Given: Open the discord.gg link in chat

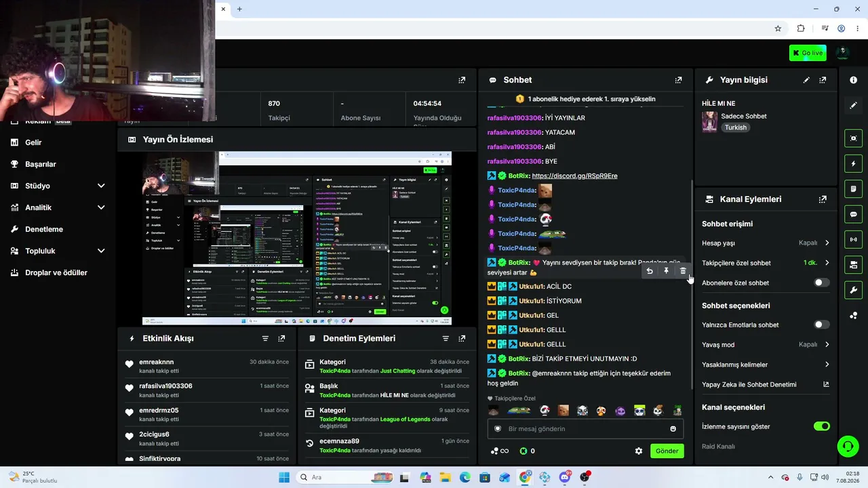Looking at the screenshot, I should coord(574,176).
